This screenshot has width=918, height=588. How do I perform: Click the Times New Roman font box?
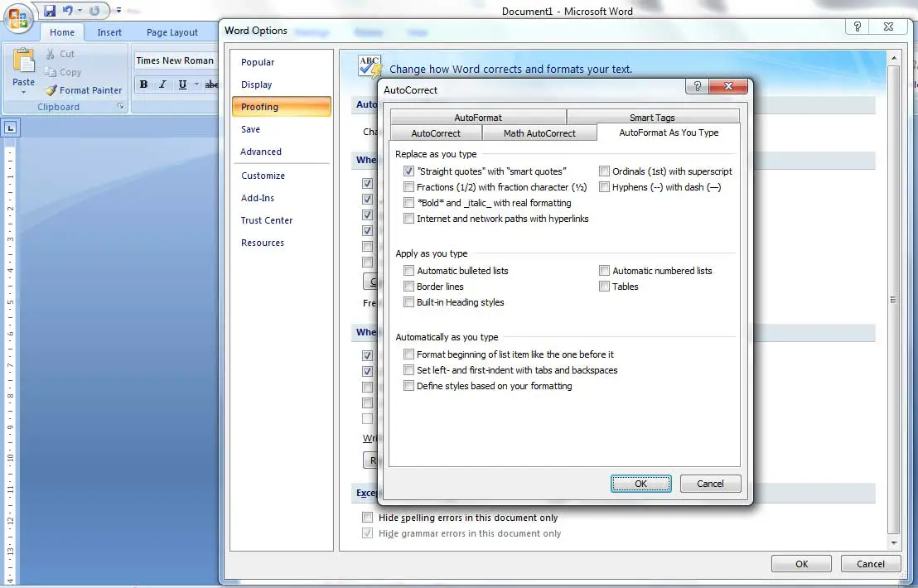click(176, 60)
